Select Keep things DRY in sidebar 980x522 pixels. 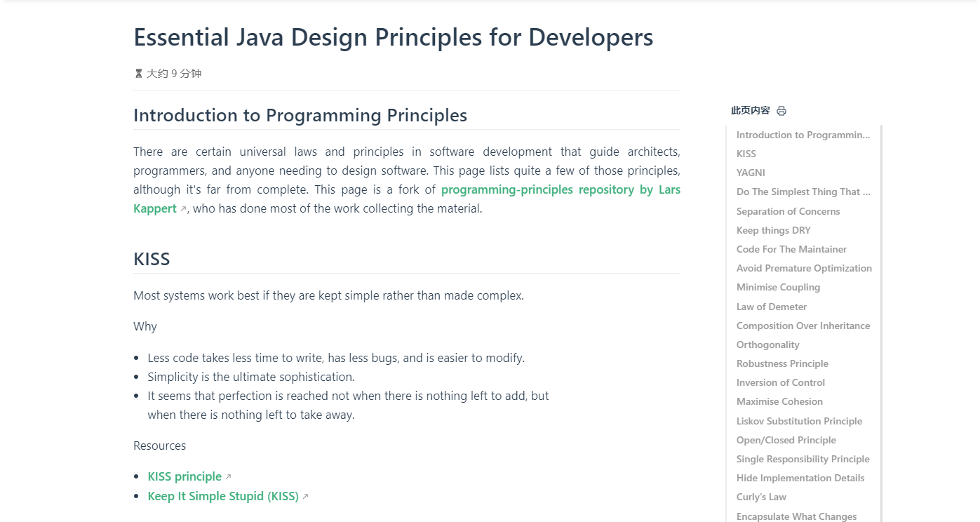point(773,230)
